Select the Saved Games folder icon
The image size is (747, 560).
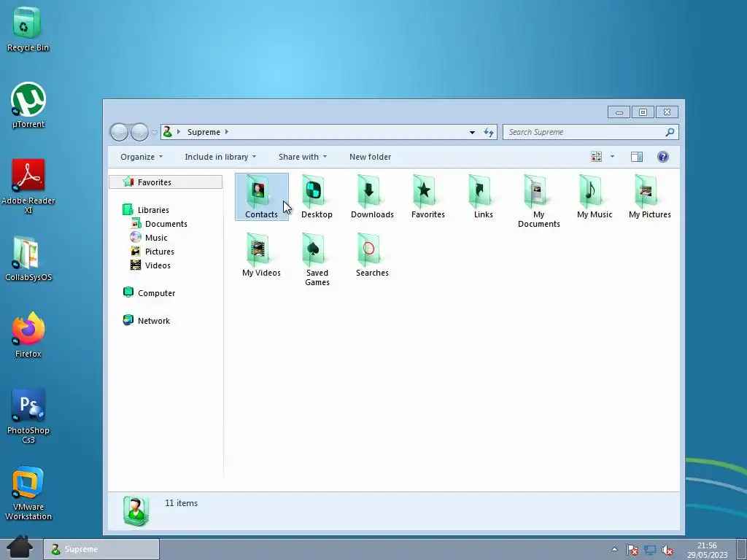[x=317, y=260]
